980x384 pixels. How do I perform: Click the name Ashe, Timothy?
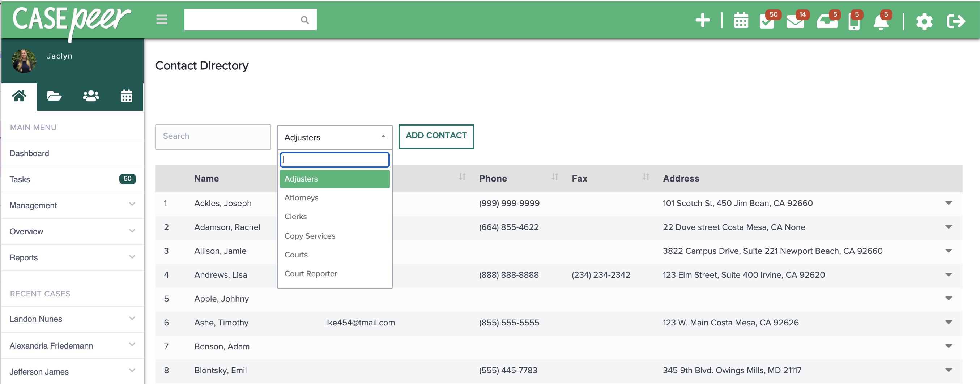point(221,323)
